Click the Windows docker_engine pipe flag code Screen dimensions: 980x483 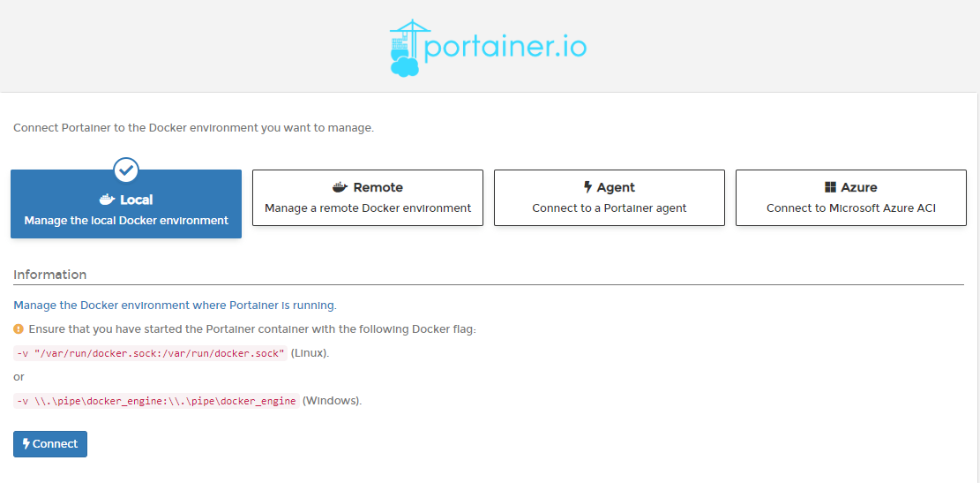[156, 401]
